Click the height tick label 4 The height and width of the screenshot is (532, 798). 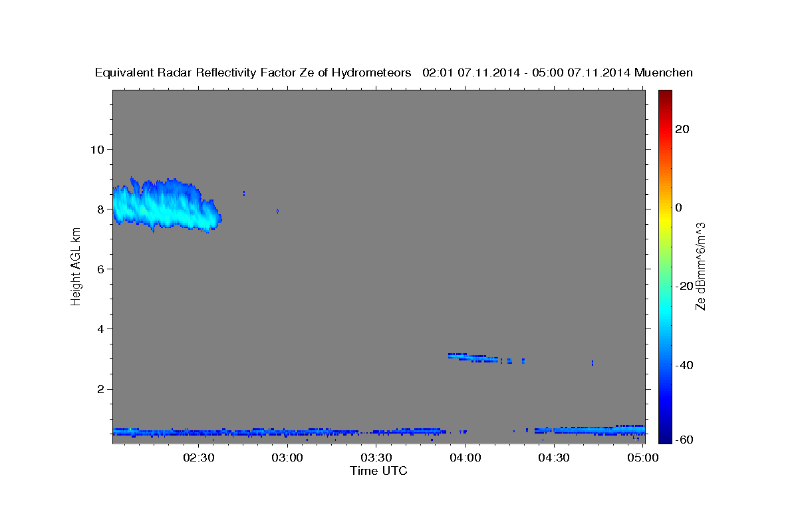[102, 329]
